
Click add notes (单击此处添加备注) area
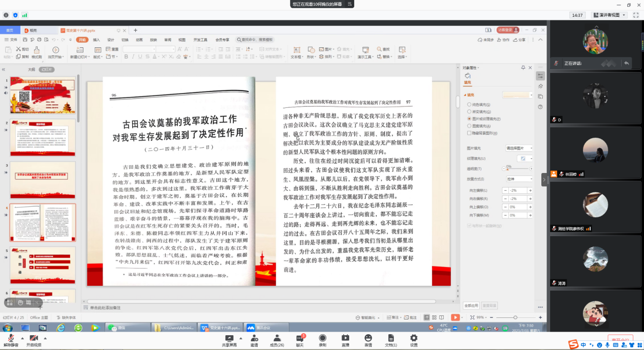pos(105,308)
